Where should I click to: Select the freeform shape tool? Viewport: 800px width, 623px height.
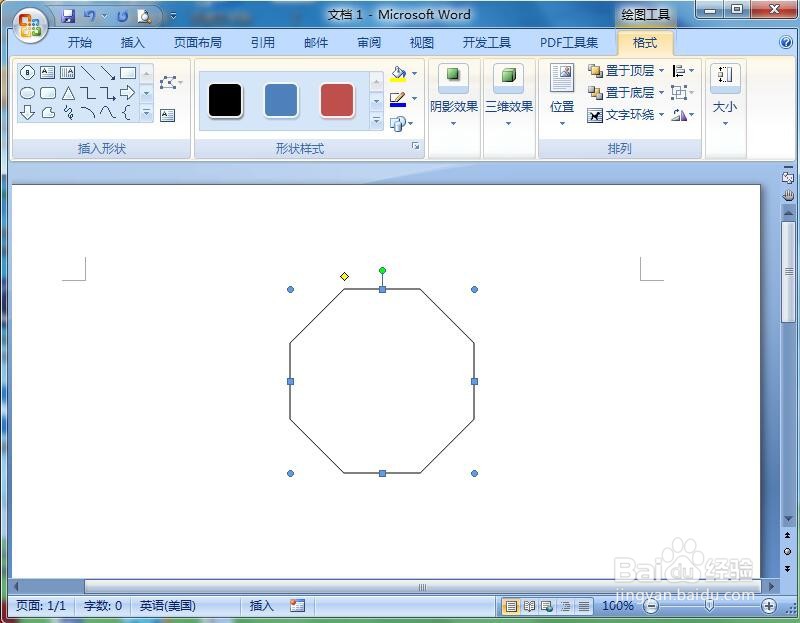(x=48, y=112)
